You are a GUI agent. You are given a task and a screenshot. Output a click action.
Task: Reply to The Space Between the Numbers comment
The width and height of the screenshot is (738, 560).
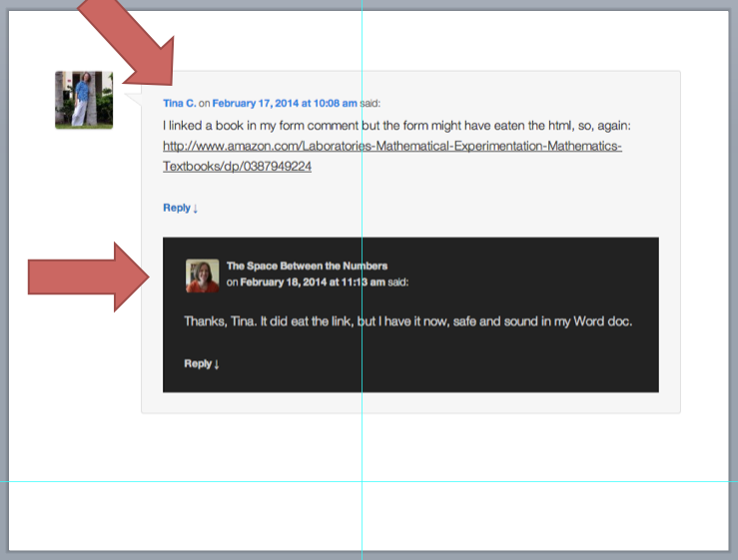pyautogui.click(x=202, y=363)
